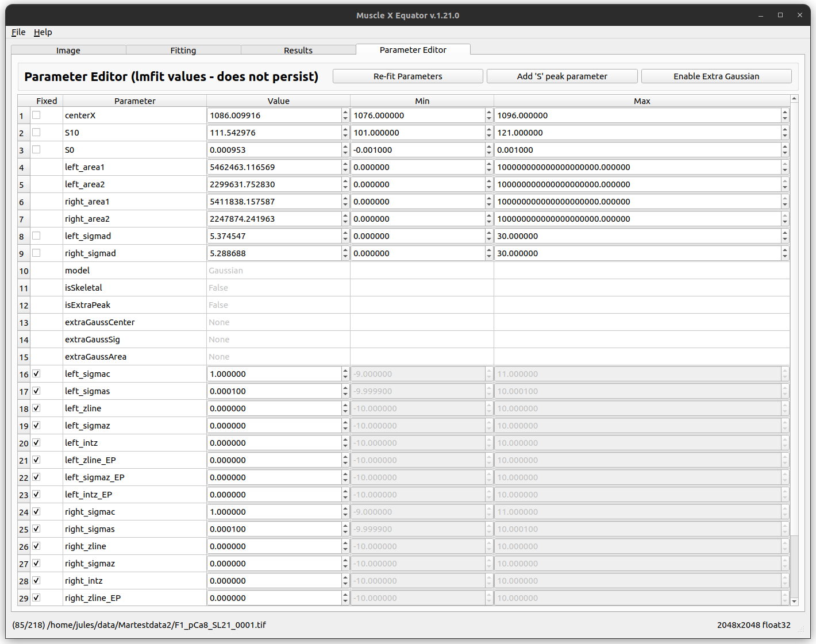The height and width of the screenshot is (644, 816).
Task: Click the Value column header
Action: [x=279, y=101]
